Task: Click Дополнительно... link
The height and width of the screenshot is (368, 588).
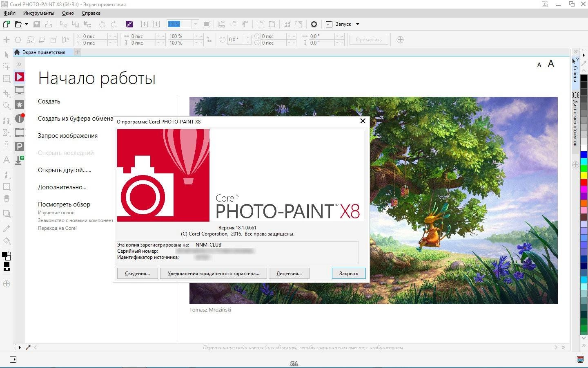Action: (62, 187)
